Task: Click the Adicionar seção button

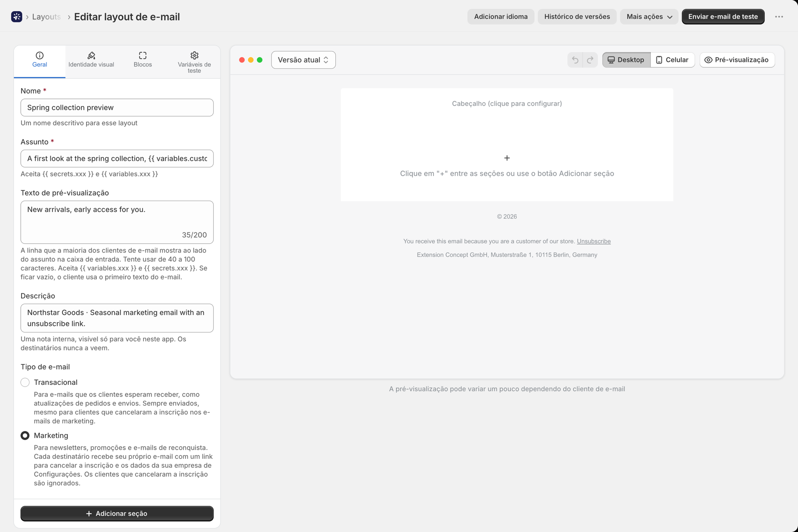Action: 117,514
